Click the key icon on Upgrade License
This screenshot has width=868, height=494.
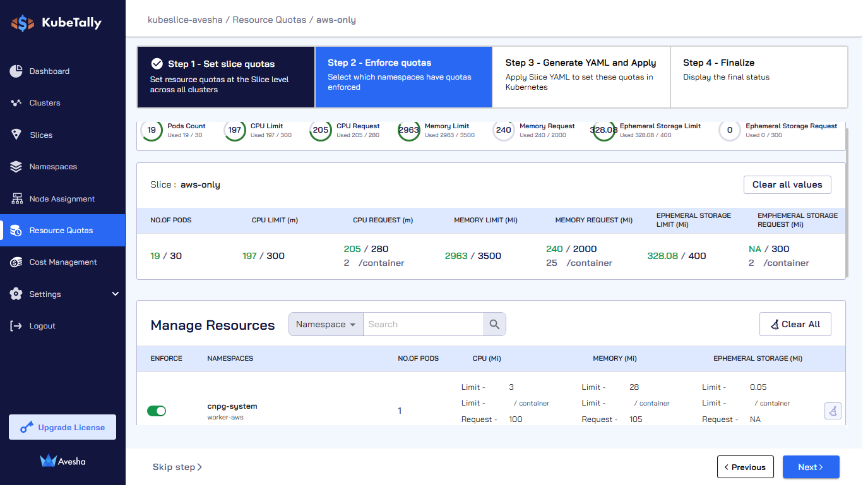(27, 428)
